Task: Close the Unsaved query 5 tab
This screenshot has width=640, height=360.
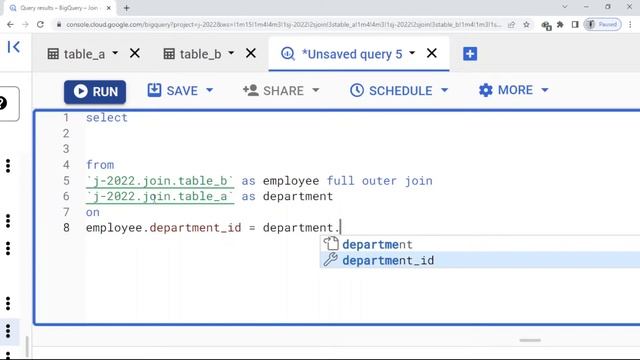Action: pyautogui.click(x=432, y=53)
